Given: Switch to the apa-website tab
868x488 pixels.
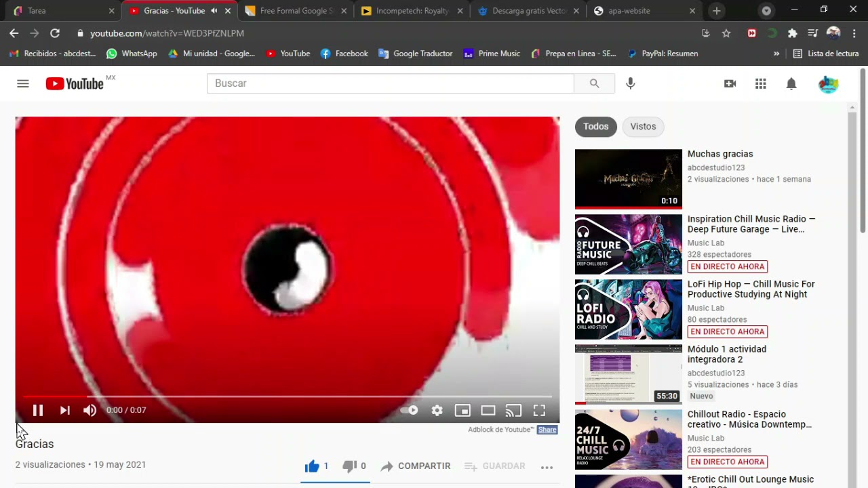Looking at the screenshot, I should point(646,11).
